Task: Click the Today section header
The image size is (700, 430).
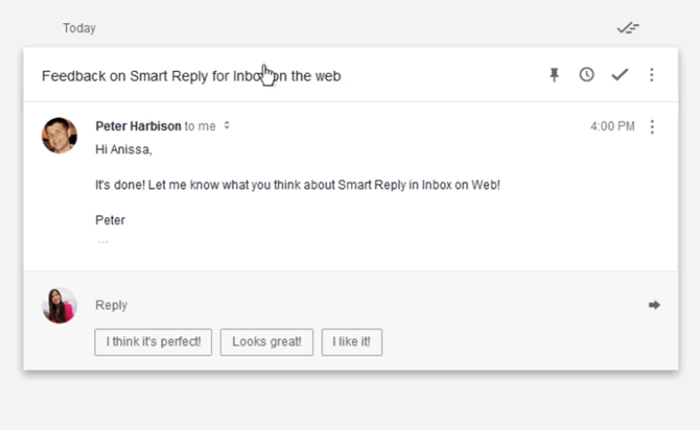Action: (x=79, y=28)
